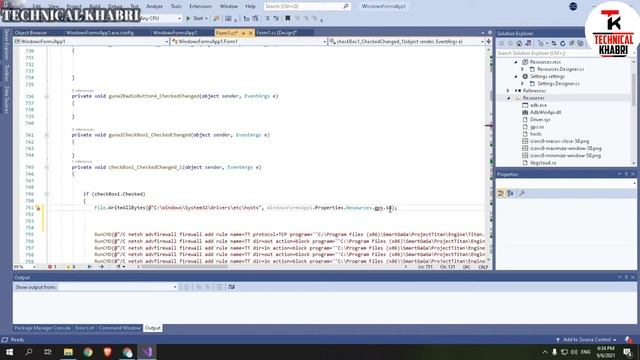The width and height of the screenshot is (640, 360).
Task: Click the navigate backward arrow below the editor
Action: click(x=90, y=267)
